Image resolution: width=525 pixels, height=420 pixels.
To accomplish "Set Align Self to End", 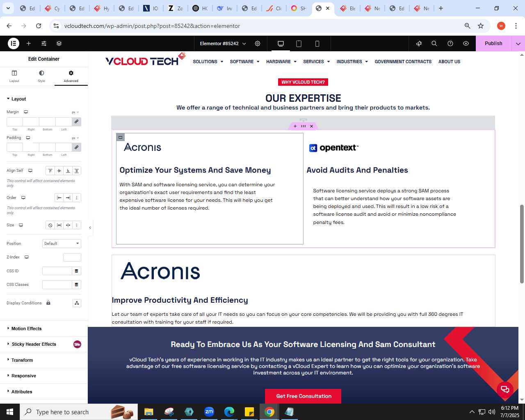I will tap(68, 171).
